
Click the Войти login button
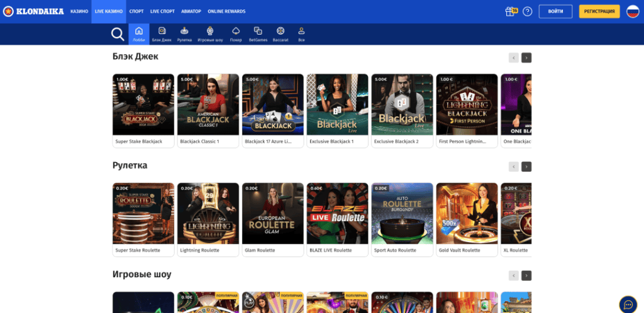pos(556,11)
